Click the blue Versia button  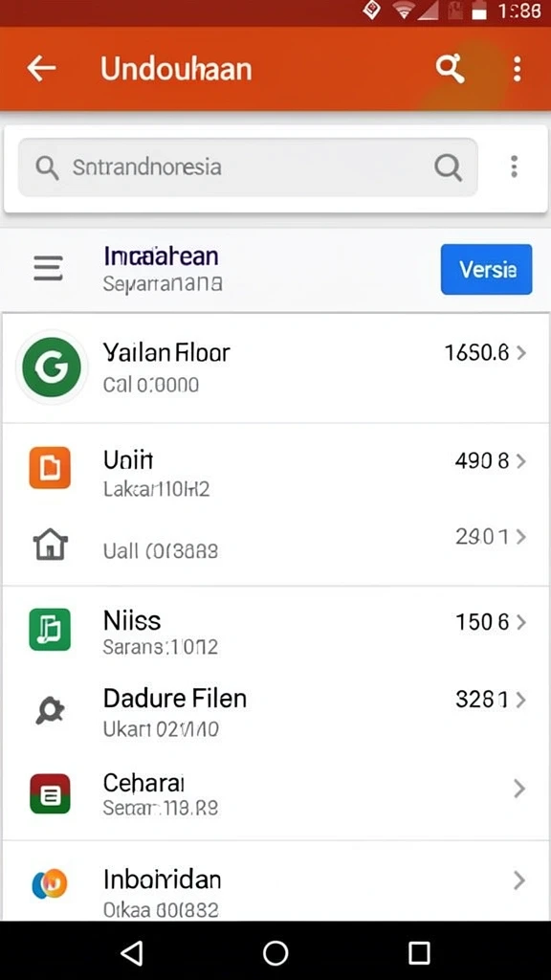click(487, 269)
